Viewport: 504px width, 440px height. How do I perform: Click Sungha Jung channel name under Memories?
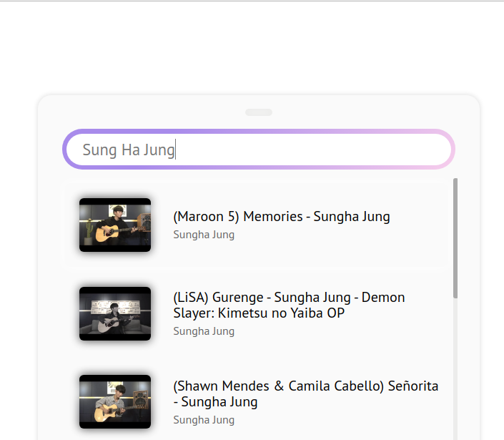[x=204, y=235]
